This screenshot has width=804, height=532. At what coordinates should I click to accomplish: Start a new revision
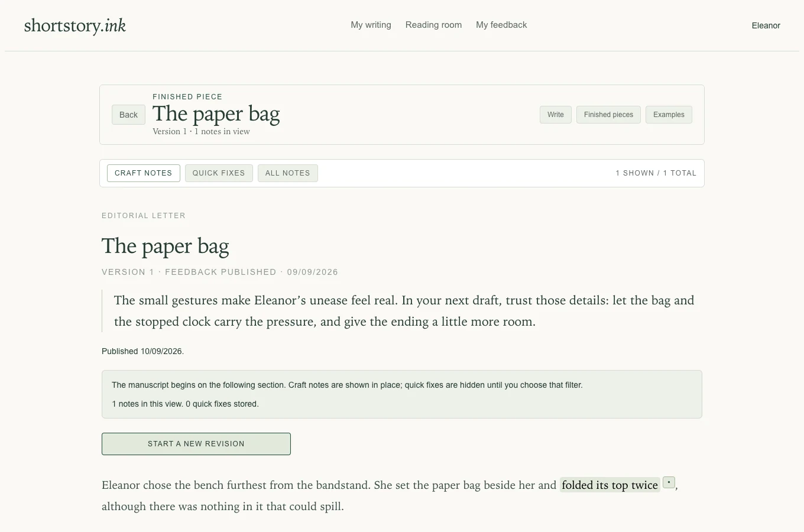coord(196,444)
